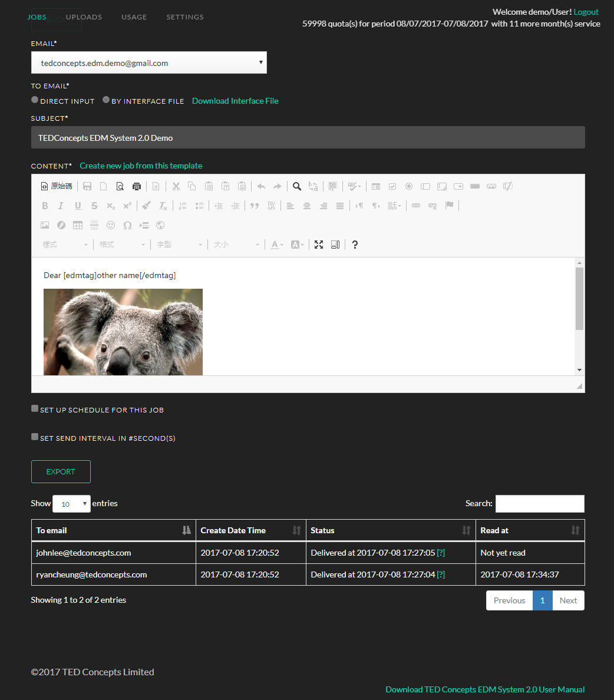Open the language (話) dropdown

pos(394,206)
